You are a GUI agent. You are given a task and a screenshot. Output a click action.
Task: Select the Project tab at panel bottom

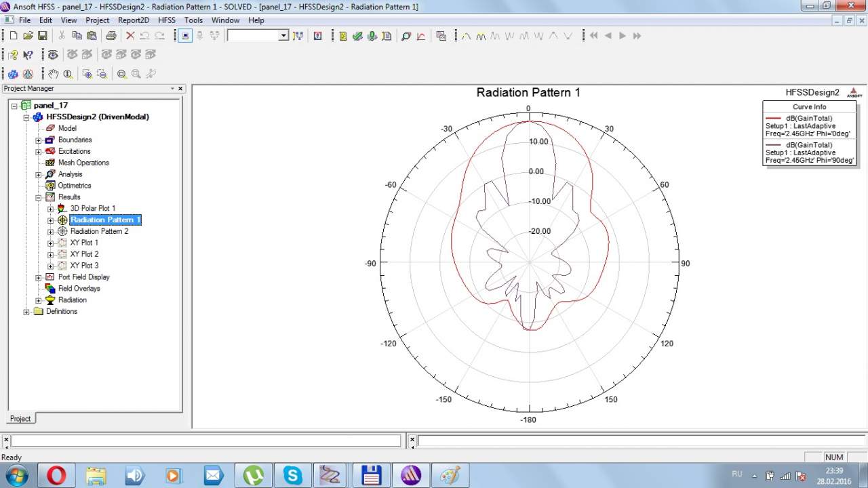click(20, 418)
